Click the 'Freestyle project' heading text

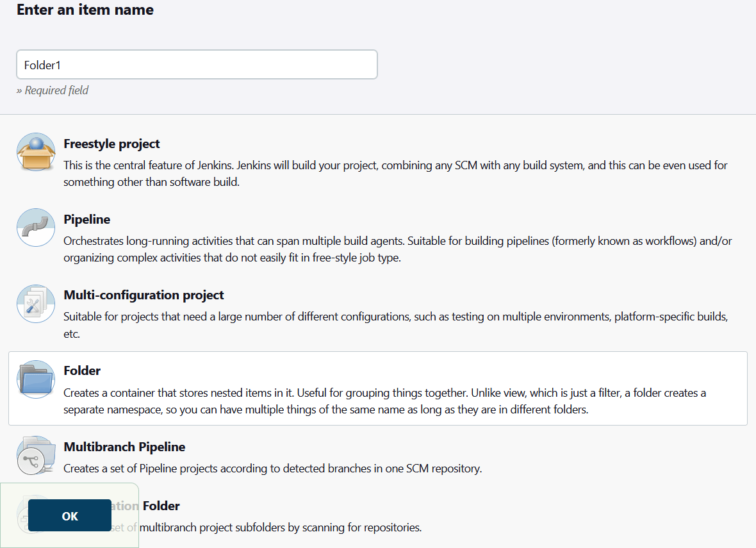pos(111,144)
